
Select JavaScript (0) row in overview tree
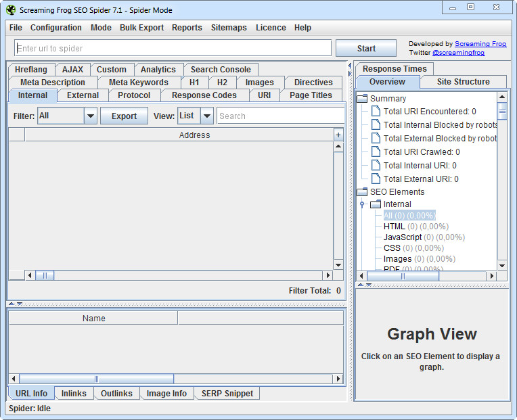tap(424, 237)
